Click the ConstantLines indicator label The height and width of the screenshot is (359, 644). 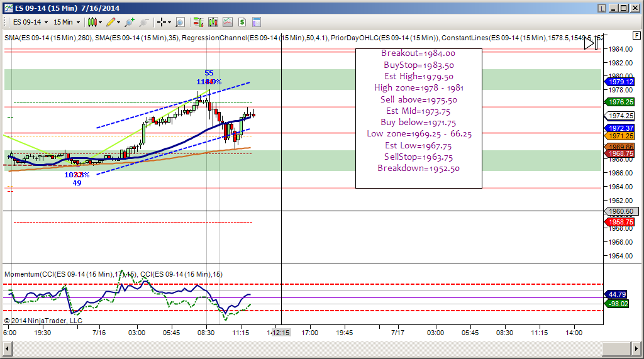tap(523, 38)
